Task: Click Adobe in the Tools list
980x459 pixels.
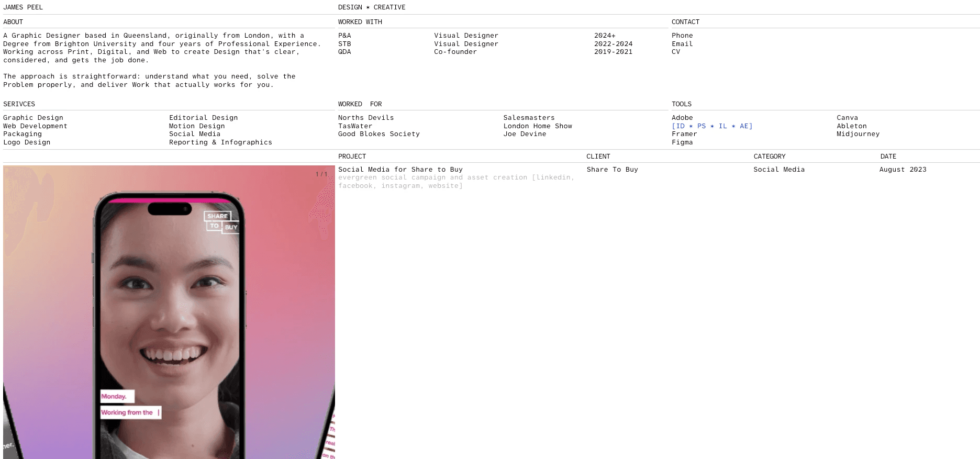Action: pos(682,118)
